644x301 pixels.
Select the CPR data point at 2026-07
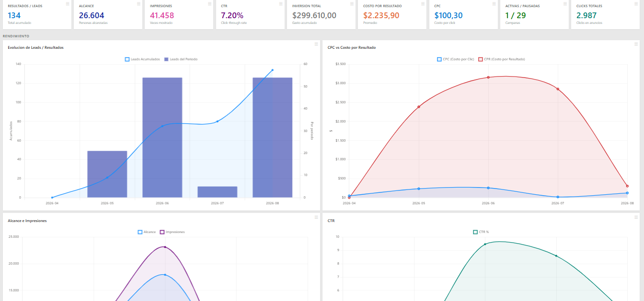coord(558,89)
